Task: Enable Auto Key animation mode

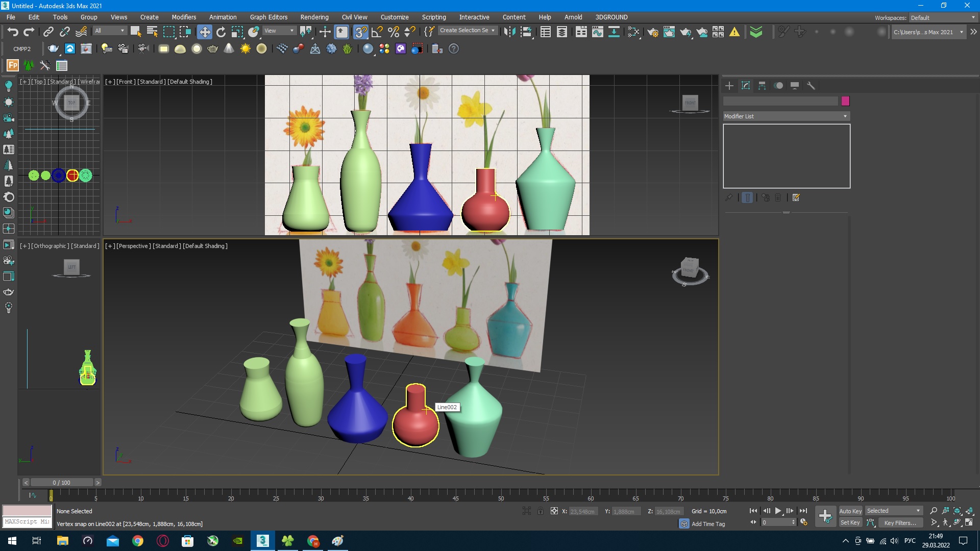Action: (850, 511)
